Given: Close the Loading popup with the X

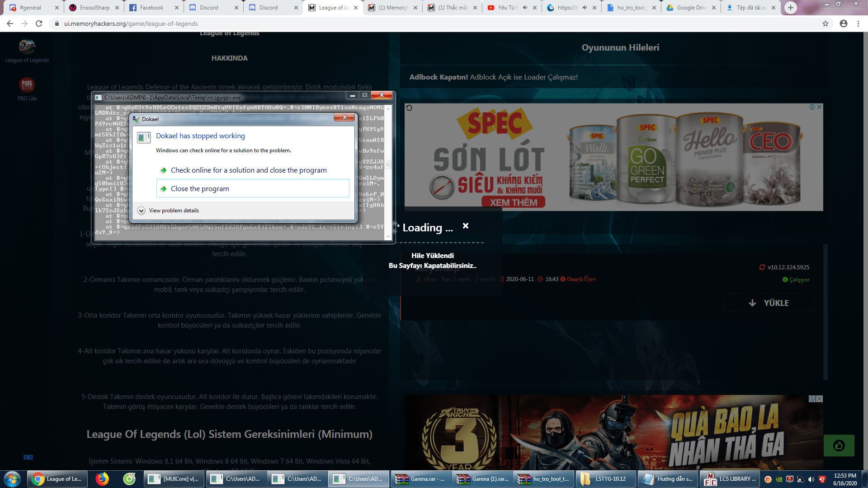Looking at the screenshot, I should tap(466, 226).
